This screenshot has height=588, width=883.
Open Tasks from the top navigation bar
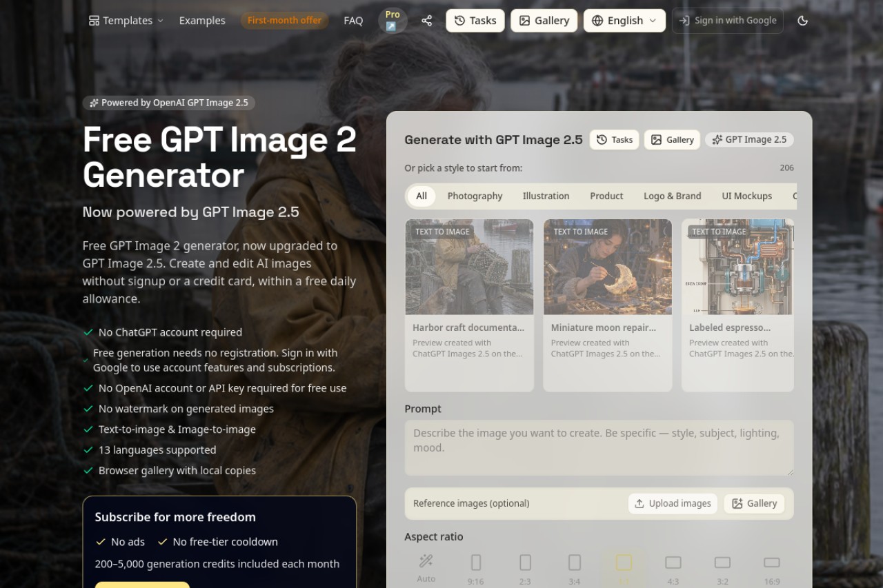(x=475, y=21)
